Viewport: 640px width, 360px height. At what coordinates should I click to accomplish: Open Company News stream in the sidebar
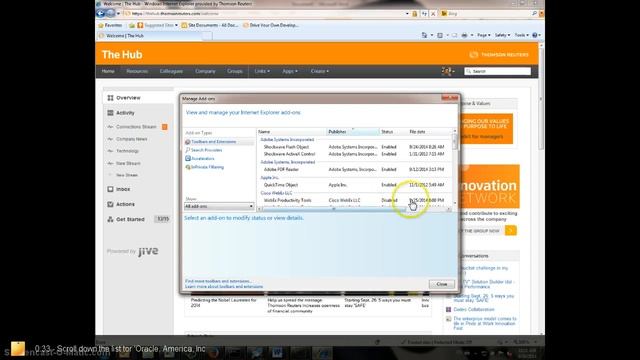point(131,139)
